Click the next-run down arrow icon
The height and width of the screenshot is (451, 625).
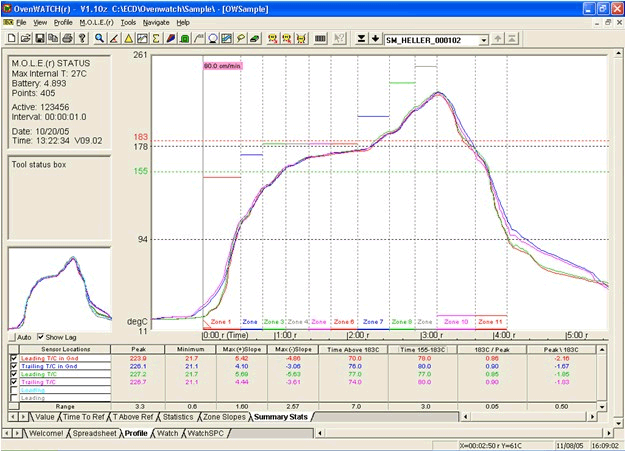coord(375,38)
